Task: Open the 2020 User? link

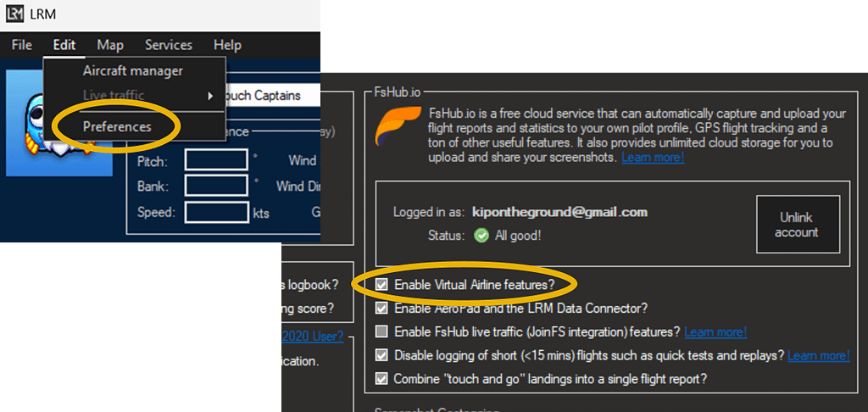Action: [x=312, y=337]
